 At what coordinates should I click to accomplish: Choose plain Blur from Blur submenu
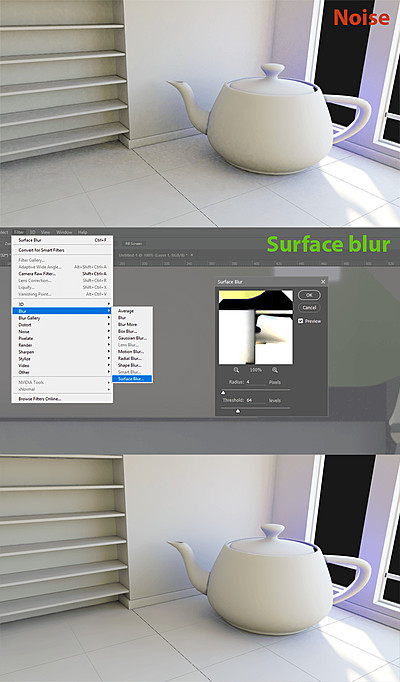point(132,318)
